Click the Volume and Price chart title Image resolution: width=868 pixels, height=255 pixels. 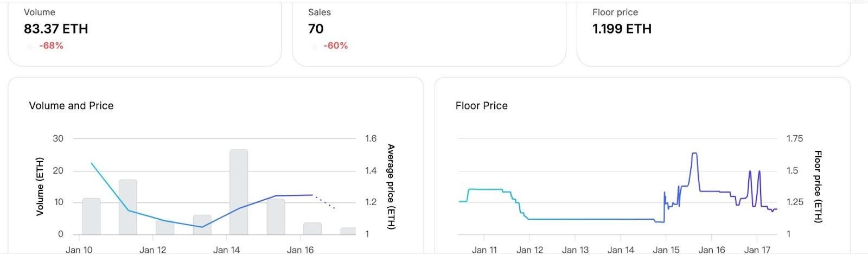(71, 106)
